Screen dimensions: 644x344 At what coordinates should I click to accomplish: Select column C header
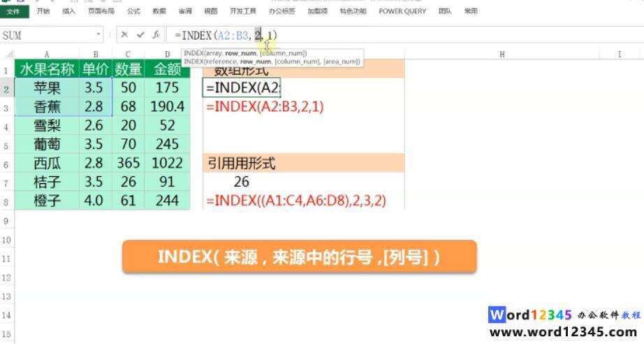tap(128, 54)
